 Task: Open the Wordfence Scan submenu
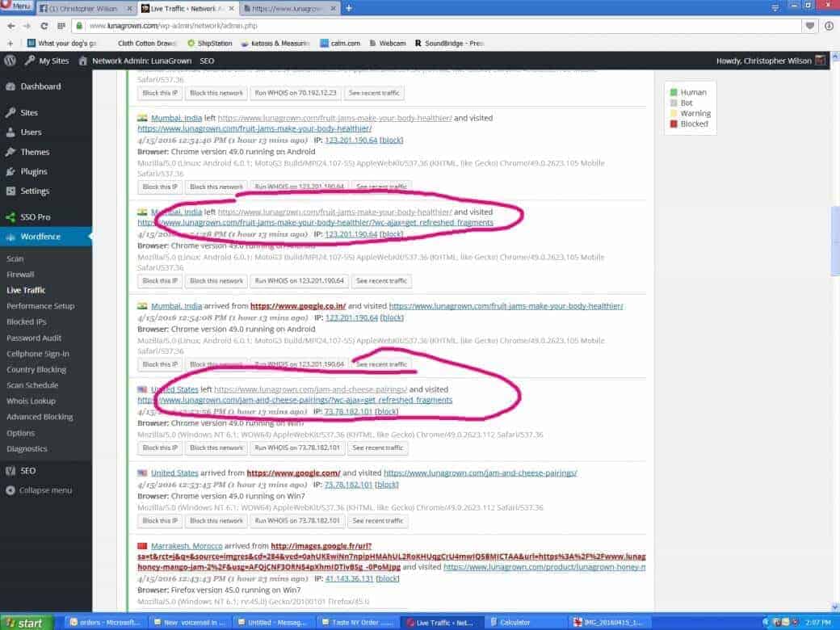(x=15, y=258)
